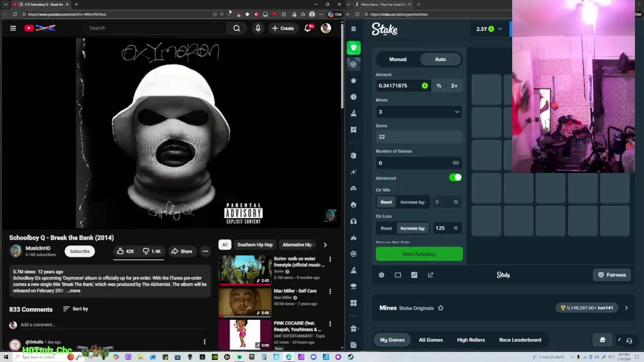Double the bet amount with 2×
This screenshot has width=644, height=362.
[454, 86]
